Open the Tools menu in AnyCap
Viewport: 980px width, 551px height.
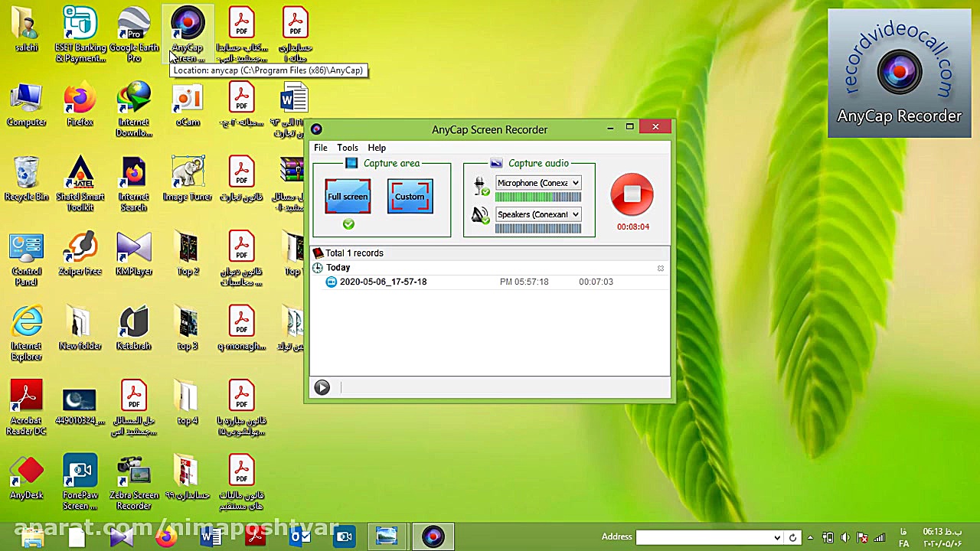pyautogui.click(x=348, y=148)
